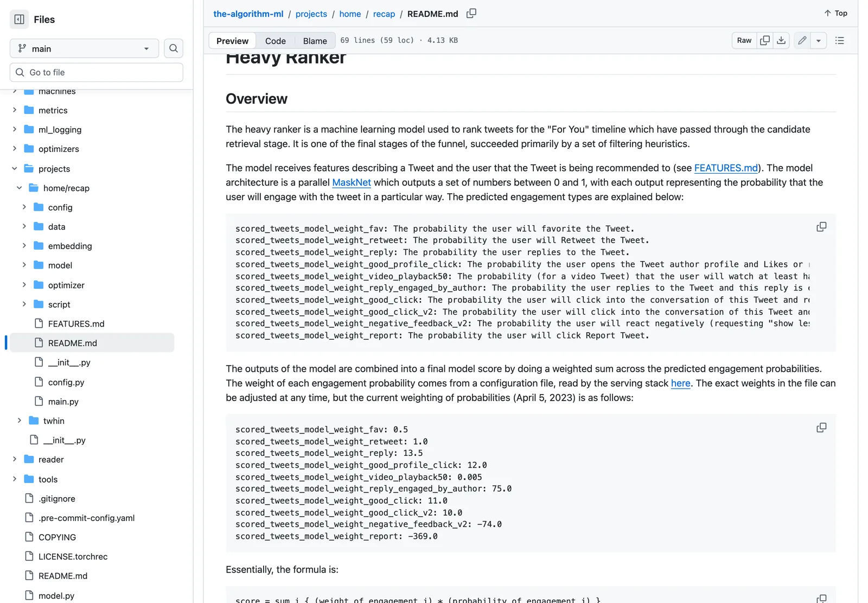Open the COPYING file
The height and width of the screenshot is (603, 868).
tap(57, 537)
